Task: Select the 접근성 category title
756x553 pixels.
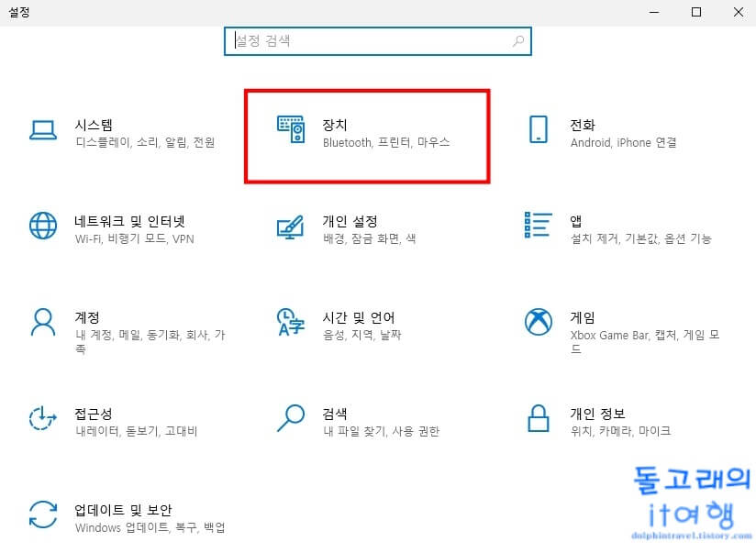Action: [94, 414]
